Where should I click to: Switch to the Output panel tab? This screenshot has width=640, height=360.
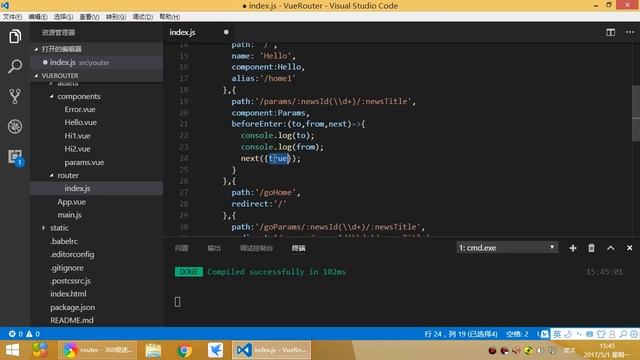(x=214, y=248)
